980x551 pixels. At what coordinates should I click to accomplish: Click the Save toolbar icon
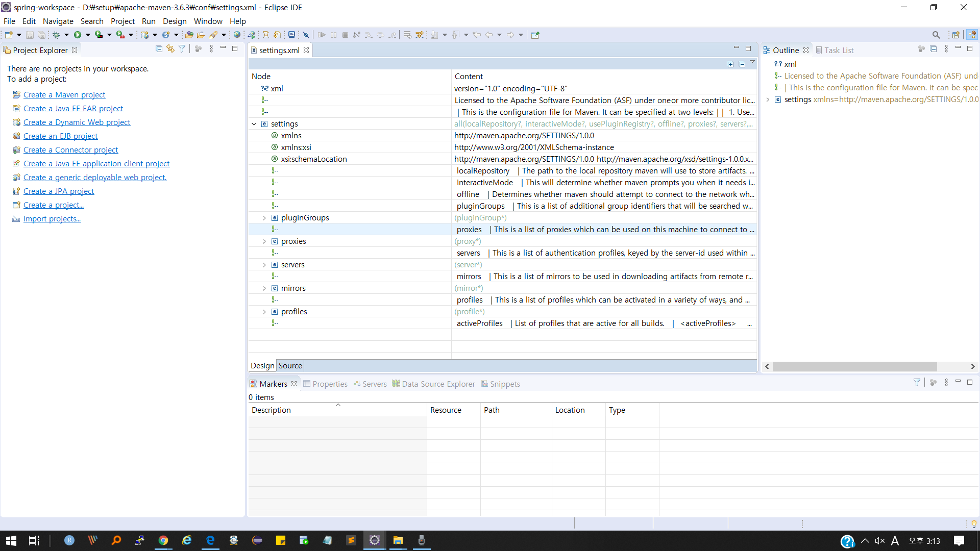click(30, 35)
